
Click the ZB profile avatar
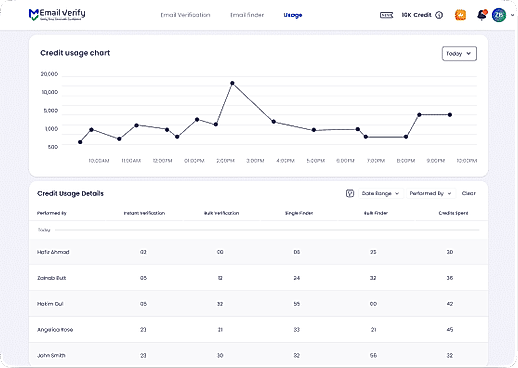[499, 15]
